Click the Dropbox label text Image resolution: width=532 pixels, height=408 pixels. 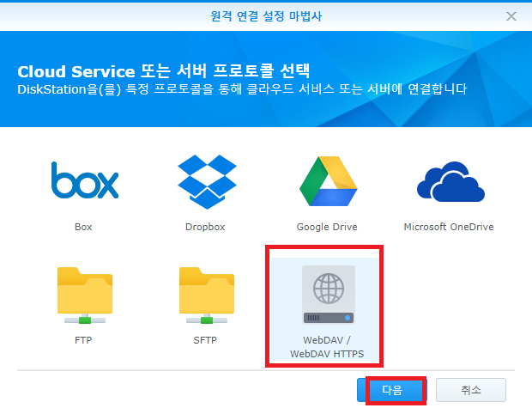click(x=205, y=227)
